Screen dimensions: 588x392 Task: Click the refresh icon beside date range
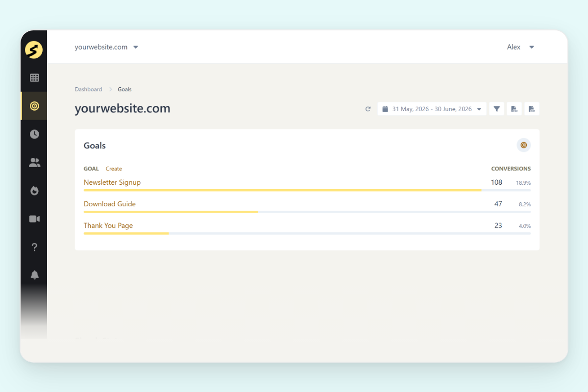pos(368,109)
